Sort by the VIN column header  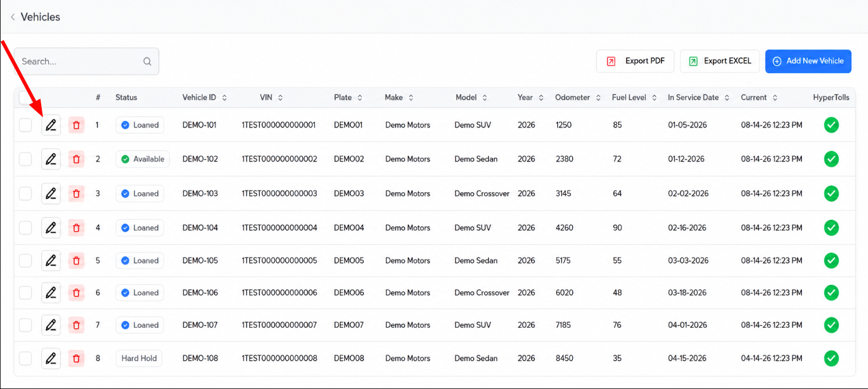271,97
